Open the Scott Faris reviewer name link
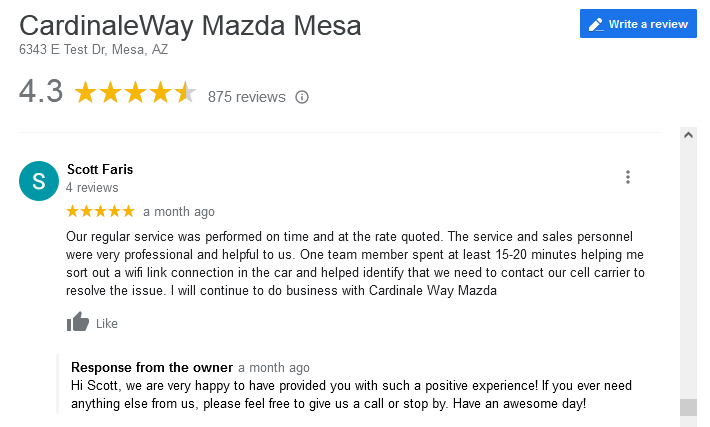The height and width of the screenshot is (427, 710). tap(100, 169)
